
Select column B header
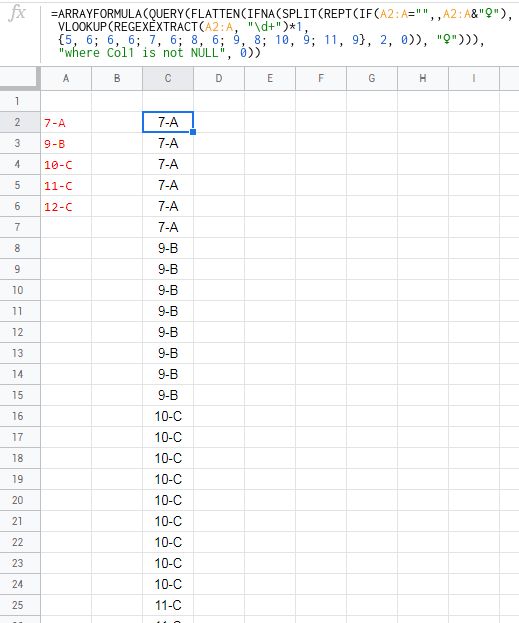pos(117,78)
